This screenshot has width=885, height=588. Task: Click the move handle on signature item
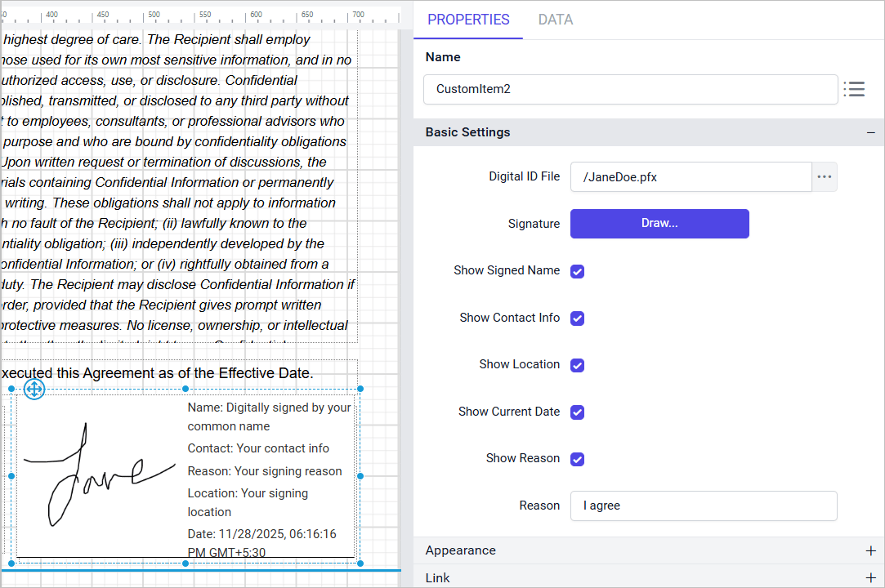34,390
